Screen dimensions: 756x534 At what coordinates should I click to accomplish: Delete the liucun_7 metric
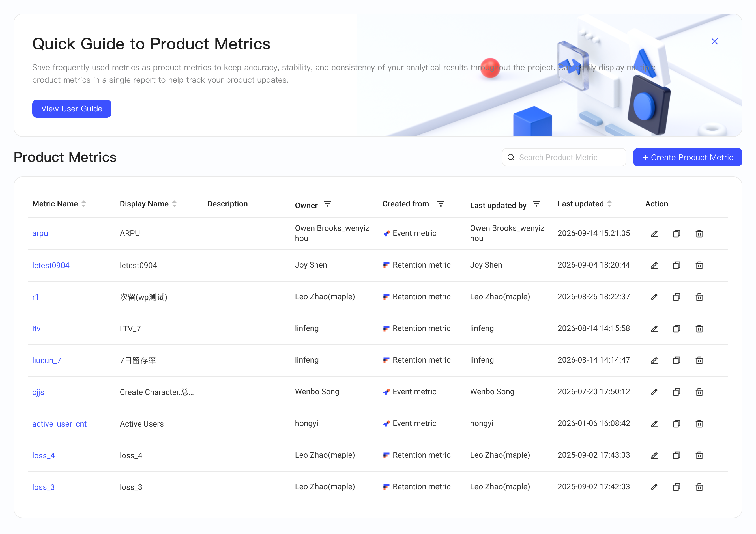pos(699,360)
